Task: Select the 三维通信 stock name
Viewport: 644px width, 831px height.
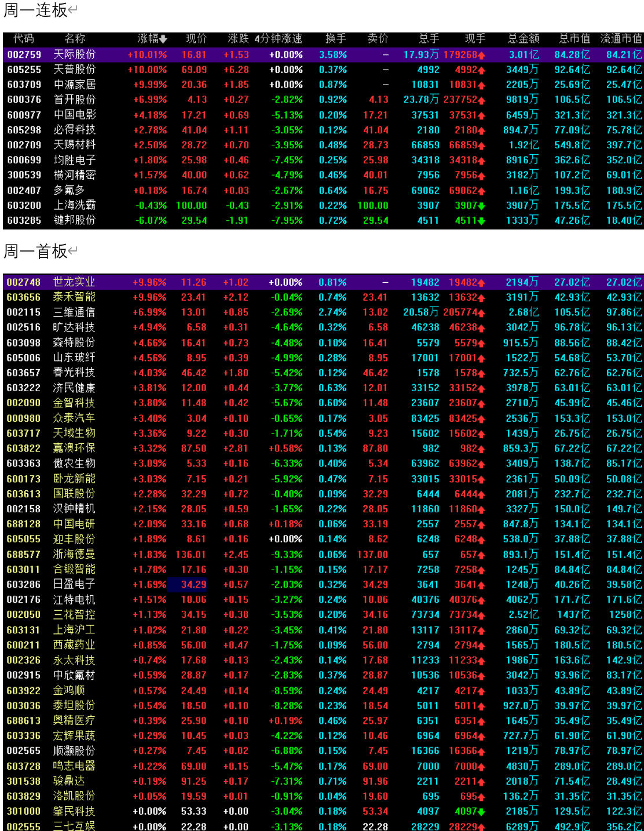Action: tap(75, 312)
